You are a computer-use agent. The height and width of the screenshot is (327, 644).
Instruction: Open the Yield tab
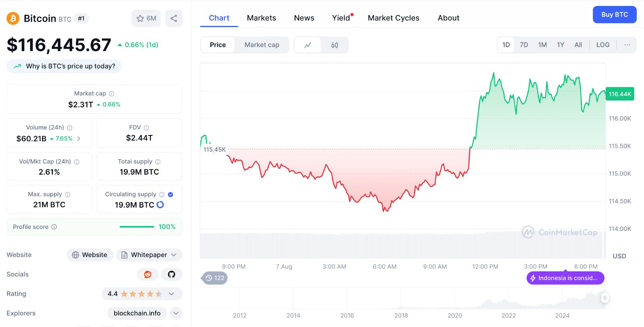pos(341,18)
